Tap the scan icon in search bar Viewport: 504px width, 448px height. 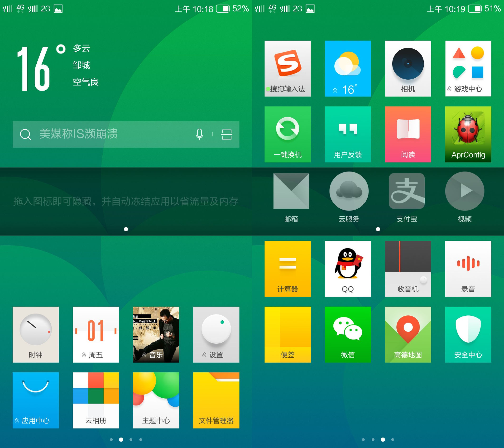pos(226,134)
